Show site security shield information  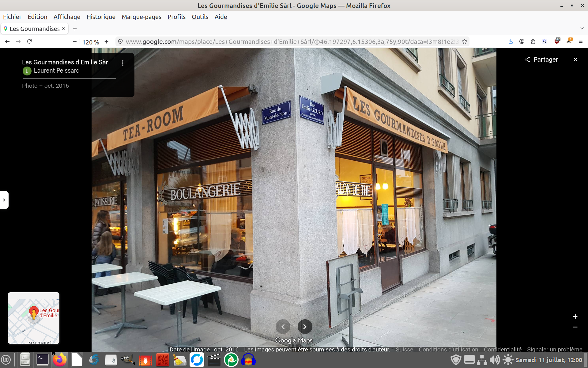click(120, 41)
